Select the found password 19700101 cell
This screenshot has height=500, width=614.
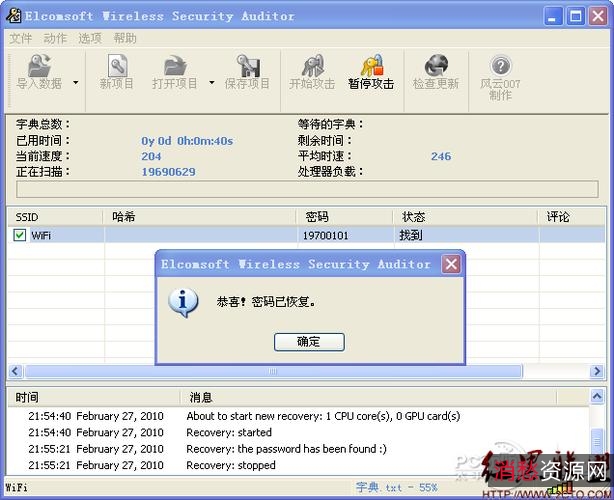point(325,236)
